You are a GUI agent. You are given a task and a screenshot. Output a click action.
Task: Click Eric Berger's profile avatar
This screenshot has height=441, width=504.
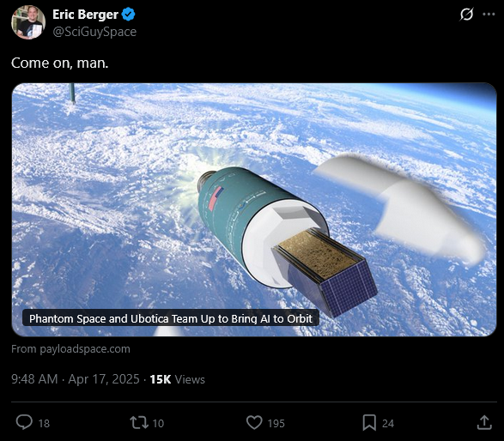point(28,22)
